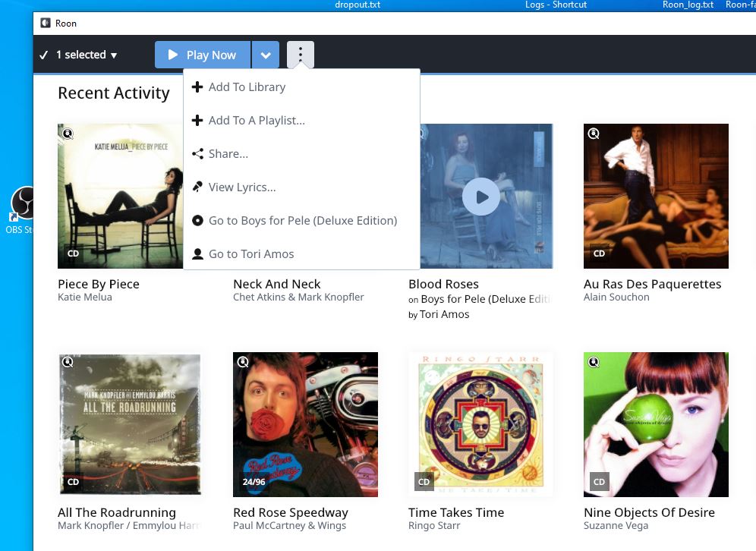Click CD badge on Piece By Piece cover
This screenshot has width=756, height=551.
point(74,253)
